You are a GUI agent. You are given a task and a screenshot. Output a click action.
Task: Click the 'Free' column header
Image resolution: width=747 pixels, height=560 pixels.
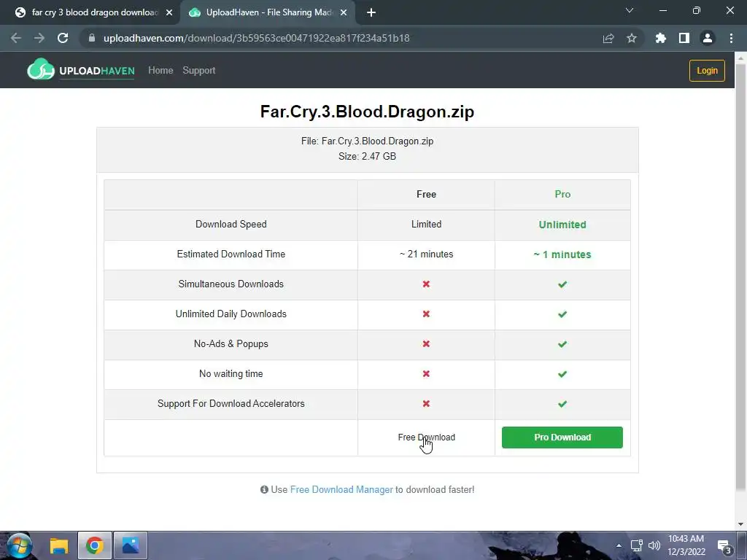coord(426,194)
